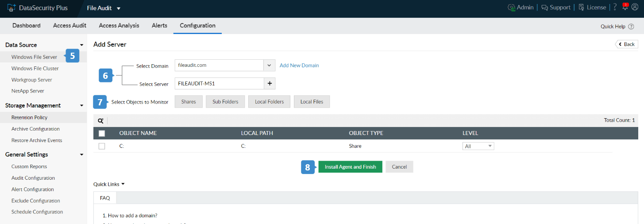This screenshot has width=644, height=224.
Task: Click the Select Server input field
Action: tap(219, 83)
